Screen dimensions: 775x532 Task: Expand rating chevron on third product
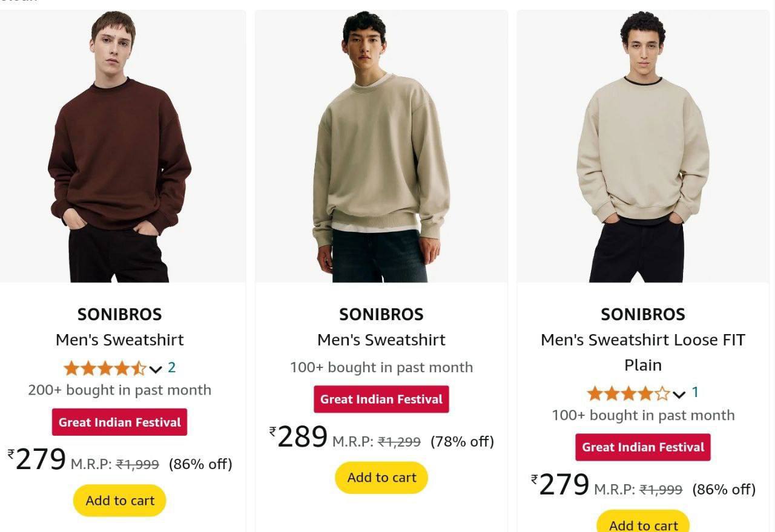click(x=679, y=395)
